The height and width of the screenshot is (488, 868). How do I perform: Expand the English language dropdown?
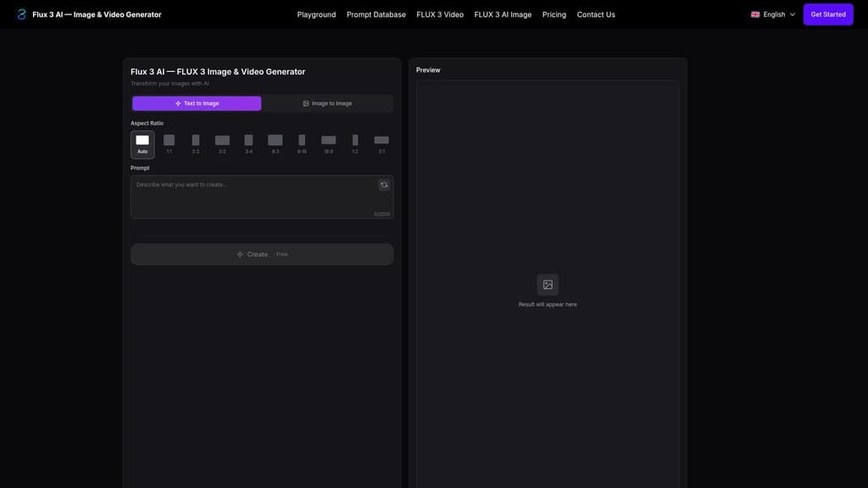click(x=773, y=14)
